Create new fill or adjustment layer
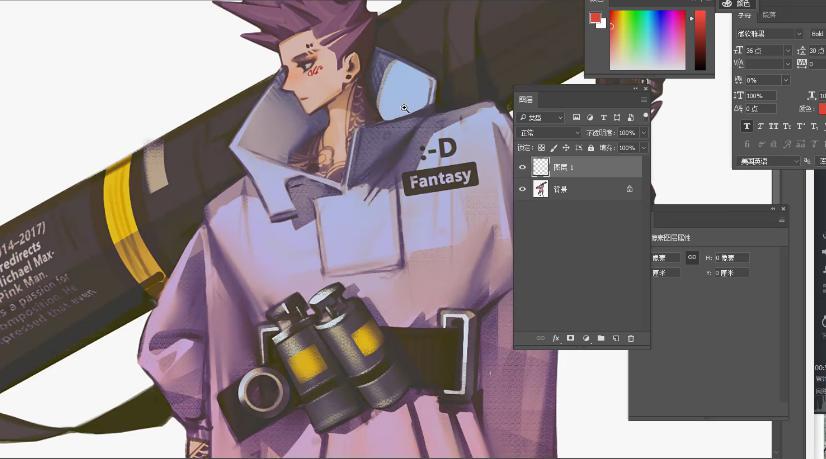Viewport: 826px width, 459px height. pyautogui.click(x=586, y=338)
